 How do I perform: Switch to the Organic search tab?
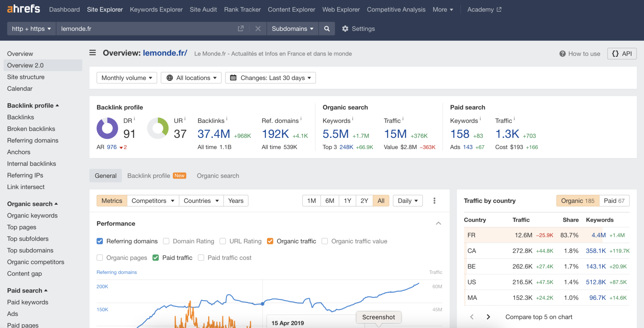[218, 176]
